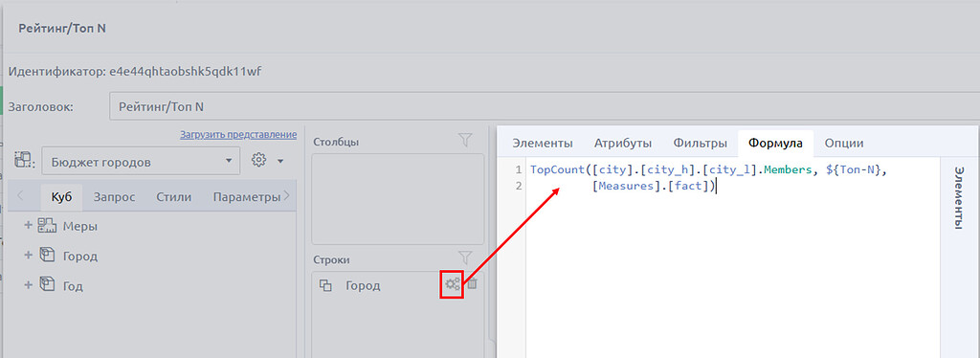Click the Год dimension cube icon
This screenshot has height=358, width=980.
[x=48, y=285]
